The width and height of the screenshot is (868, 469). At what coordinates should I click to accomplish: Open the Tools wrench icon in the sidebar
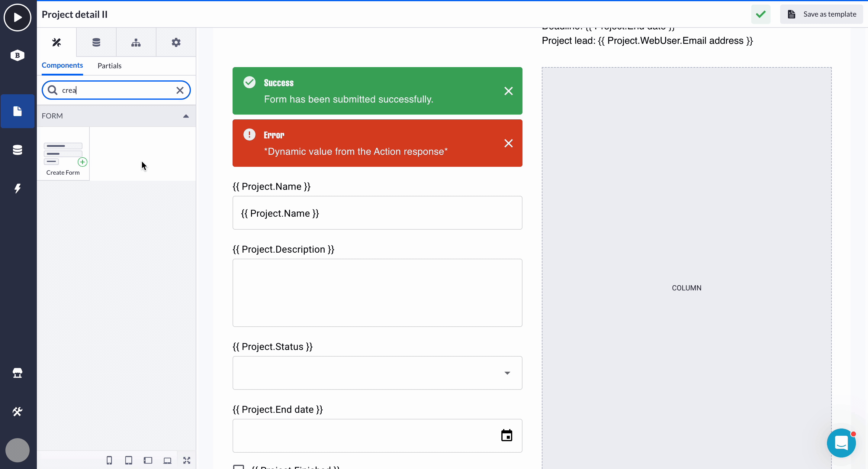pos(18,411)
